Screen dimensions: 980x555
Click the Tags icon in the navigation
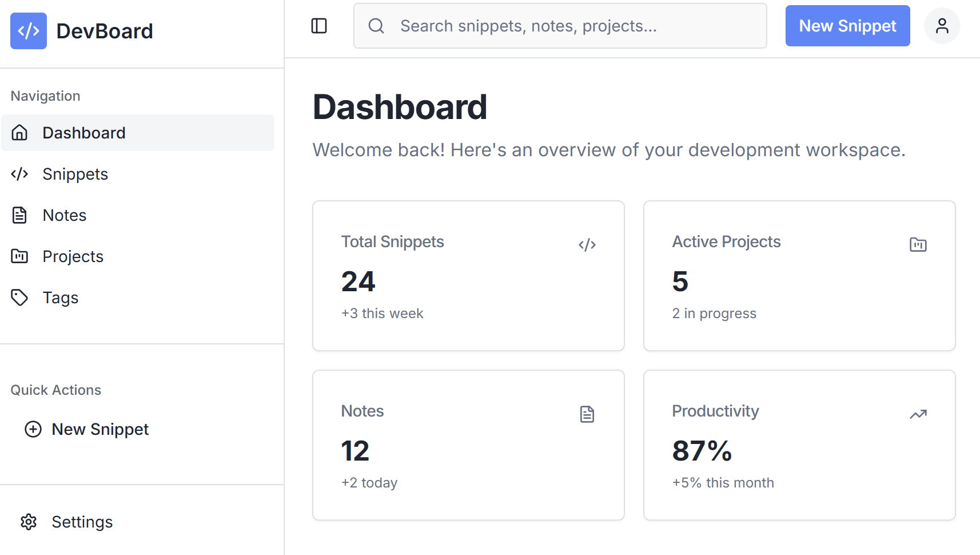19,298
